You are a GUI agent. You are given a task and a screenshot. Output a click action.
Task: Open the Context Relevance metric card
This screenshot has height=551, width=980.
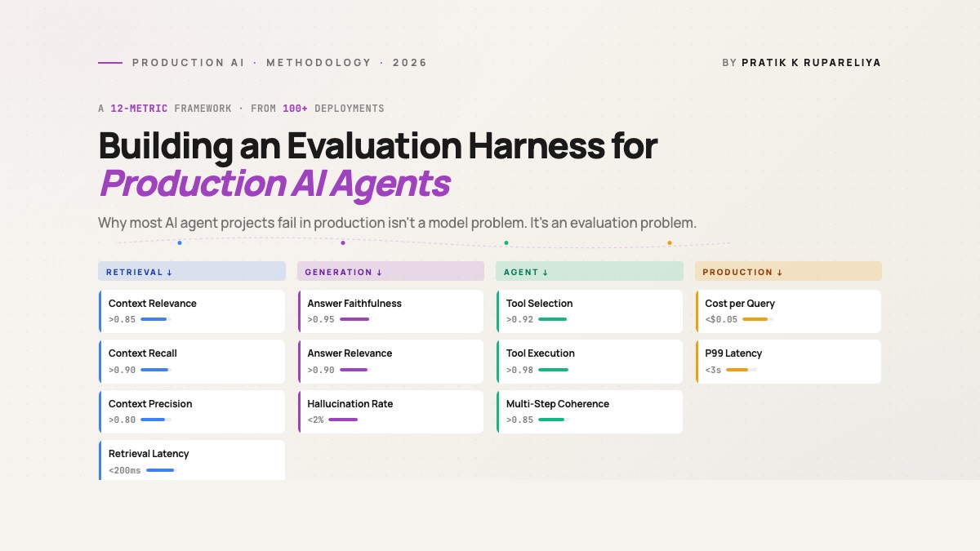(192, 311)
